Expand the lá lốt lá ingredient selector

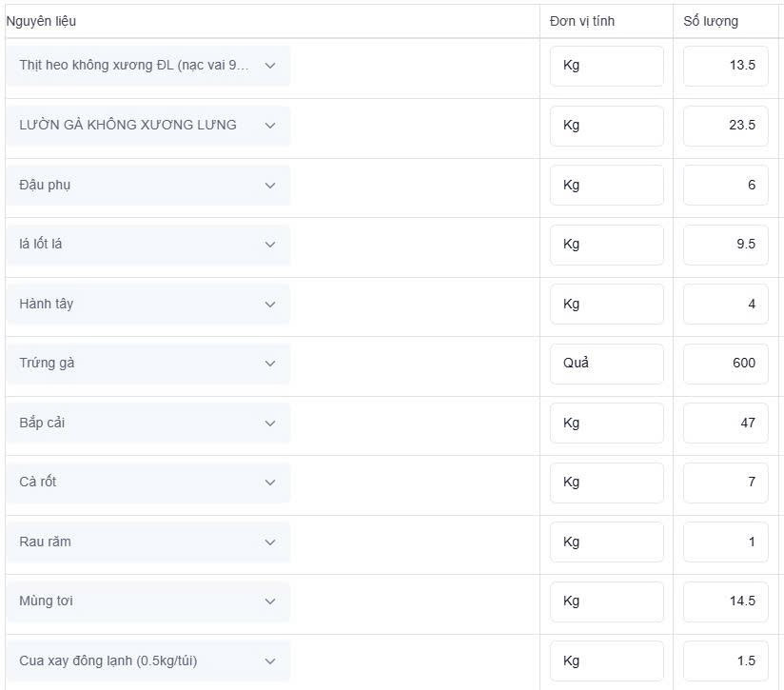tap(148, 245)
